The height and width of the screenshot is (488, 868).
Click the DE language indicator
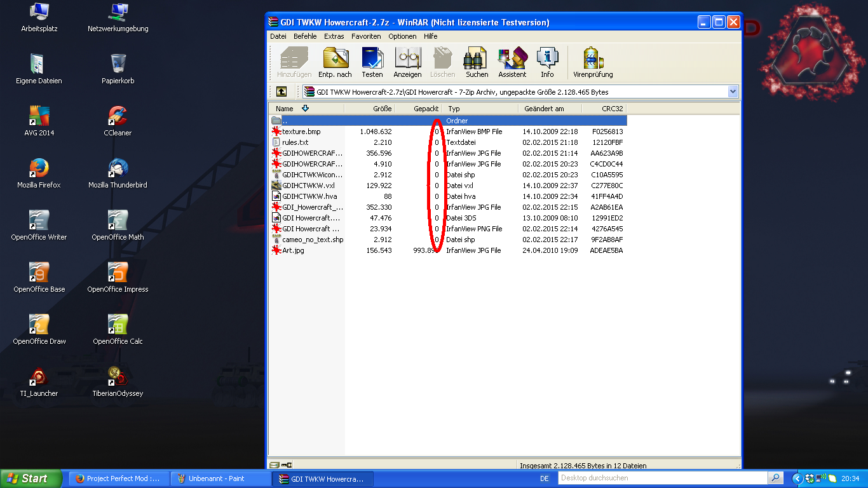coord(544,478)
